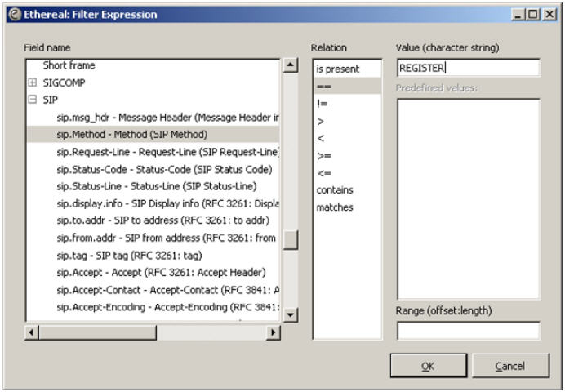Collapse the SIP protocol tree node
Image resolution: width=565 pixels, height=392 pixels.
point(33,100)
